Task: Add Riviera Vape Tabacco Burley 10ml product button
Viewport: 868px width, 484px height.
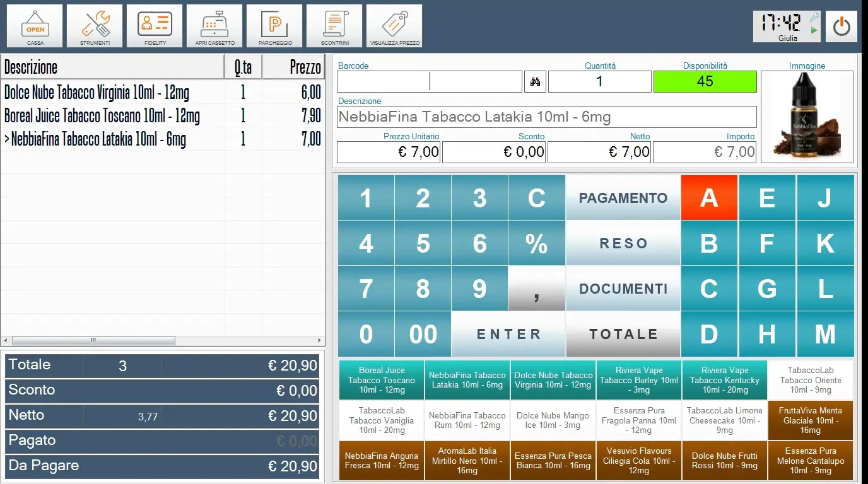Action: 639,380
